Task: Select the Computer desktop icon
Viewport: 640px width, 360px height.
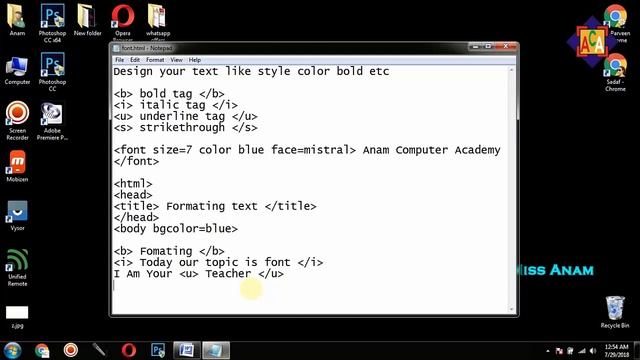Action: pos(17,71)
